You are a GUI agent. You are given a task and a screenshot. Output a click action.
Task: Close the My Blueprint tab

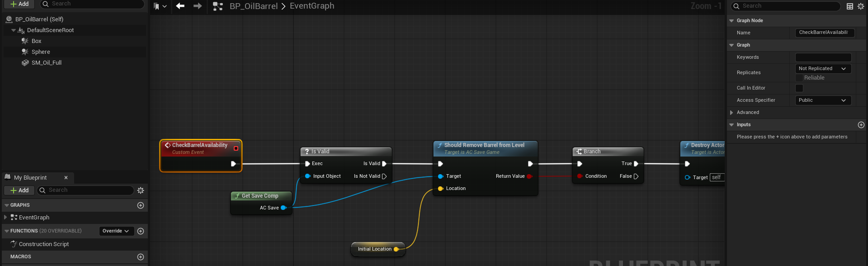66,178
